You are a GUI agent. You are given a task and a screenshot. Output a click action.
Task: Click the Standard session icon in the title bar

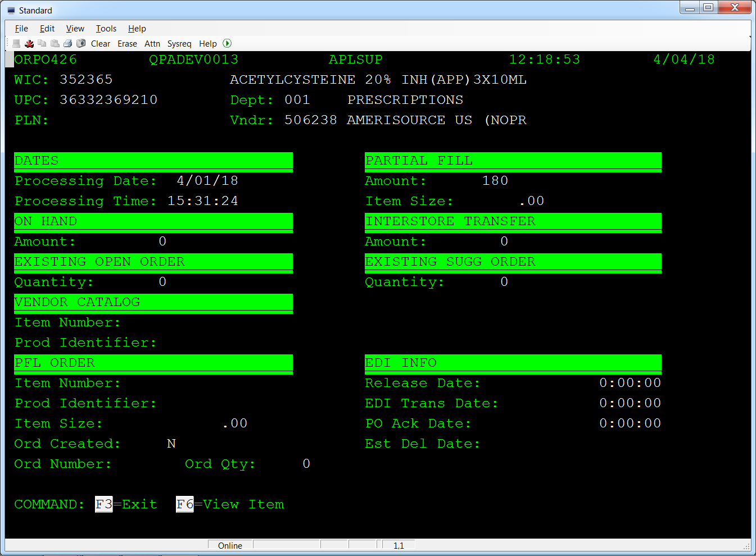coord(11,10)
